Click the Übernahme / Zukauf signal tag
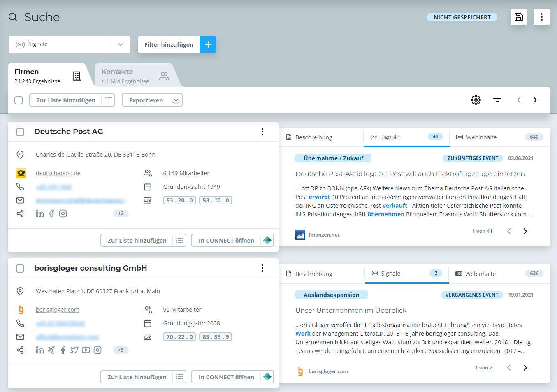The width and height of the screenshot is (557, 392). tap(333, 158)
